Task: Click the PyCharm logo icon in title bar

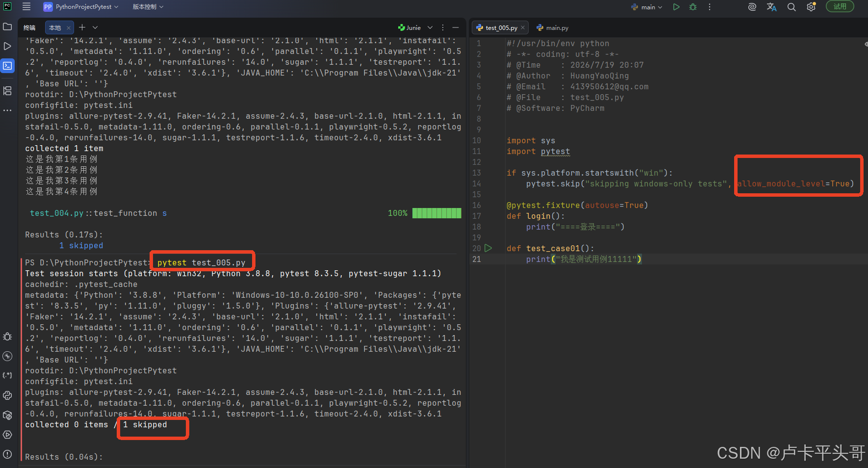Action: point(7,6)
